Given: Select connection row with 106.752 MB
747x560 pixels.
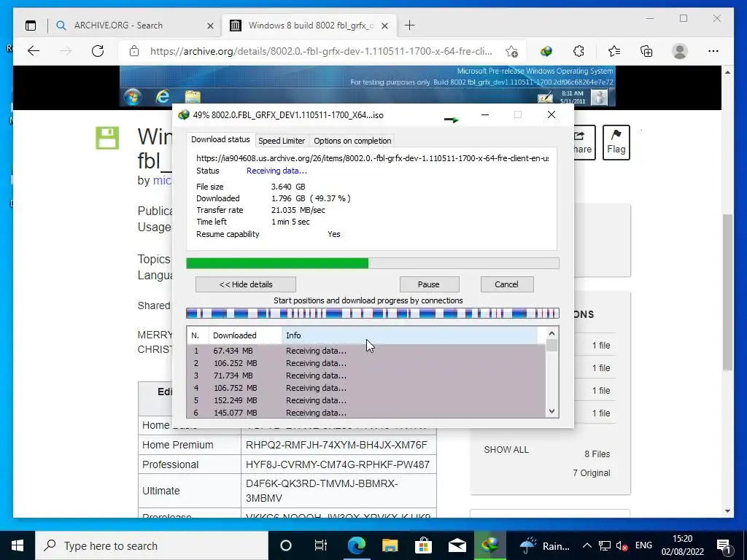Looking at the screenshot, I should click(x=366, y=388).
